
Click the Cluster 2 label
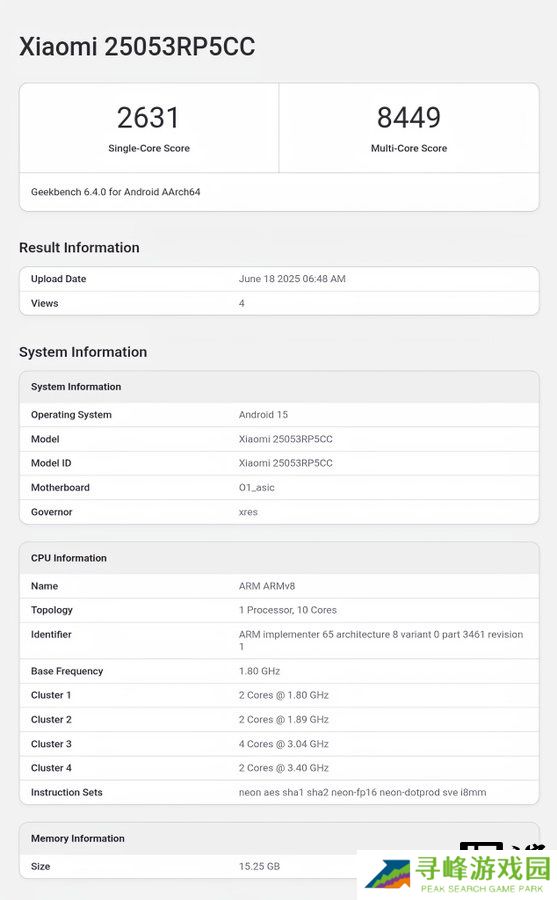click(x=51, y=720)
